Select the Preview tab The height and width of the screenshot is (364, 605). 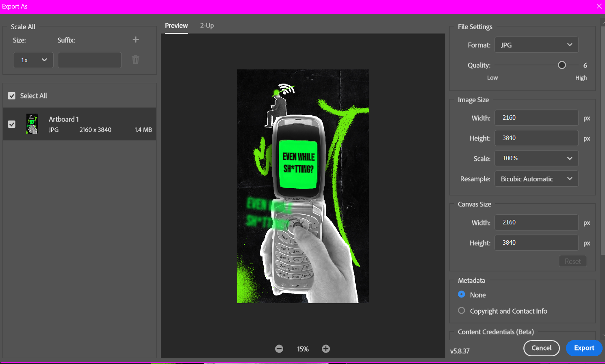[x=176, y=25]
